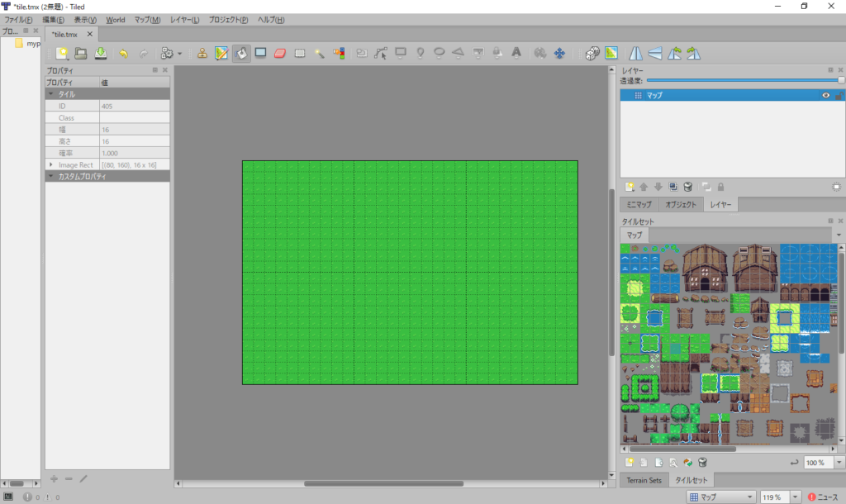Click the Random Mode dice icon
Viewport: 846px width, 504px height.
click(592, 53)
